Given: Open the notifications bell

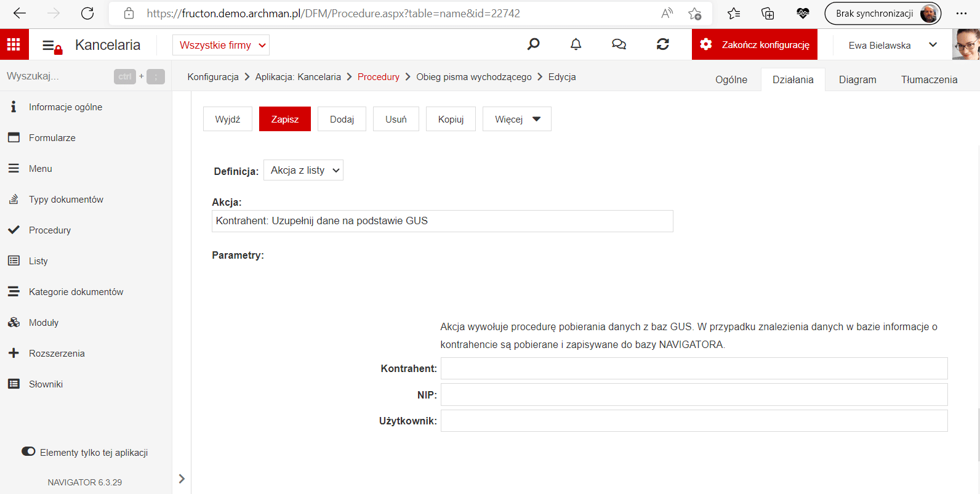Looking at the screenshot, I should [x=576, y=44].
